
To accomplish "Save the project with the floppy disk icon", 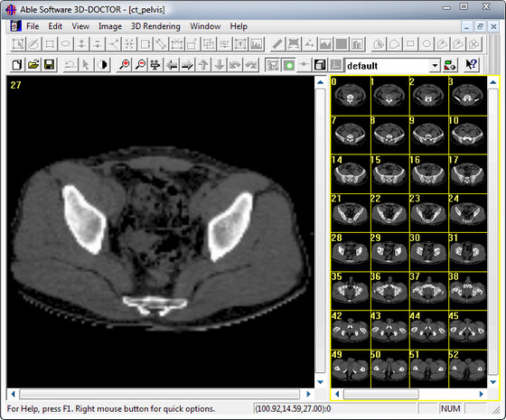I will (49, 65).
